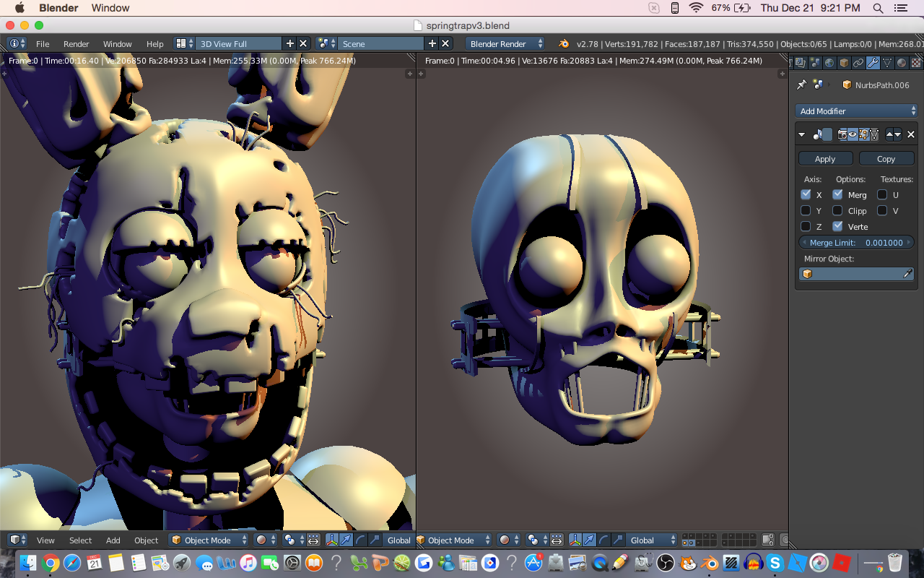Screen dimensions: 924x578
Task: Open viewport shading dropdown in left viewport
Action: point(265,540)
